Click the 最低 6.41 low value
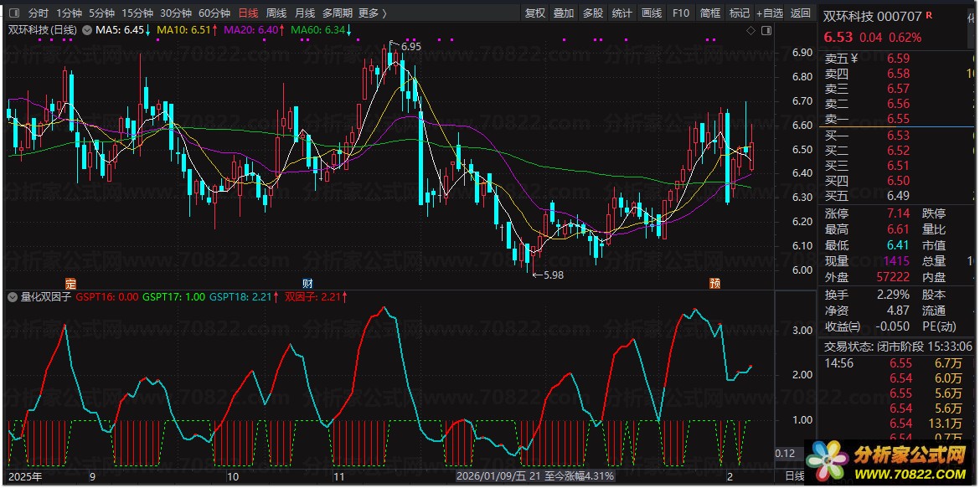This screenshot has width=980, height=488. coord(899,245)
